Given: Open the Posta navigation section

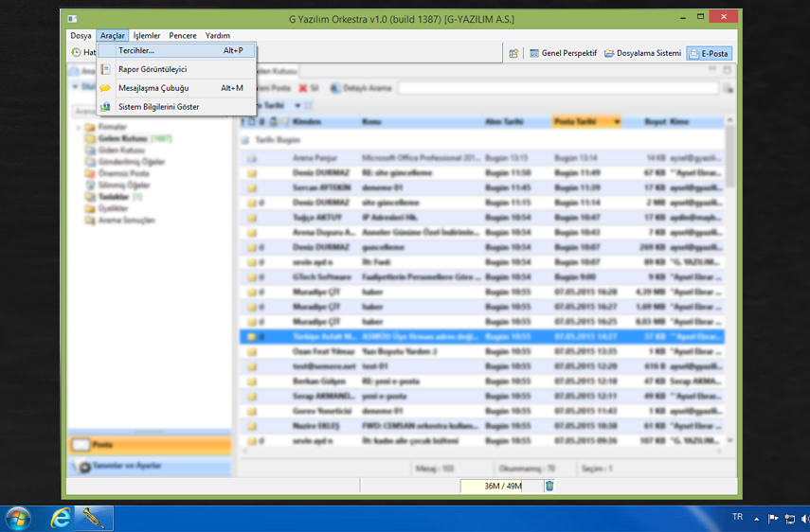Looking at the screenshot, I should [150, 445].
